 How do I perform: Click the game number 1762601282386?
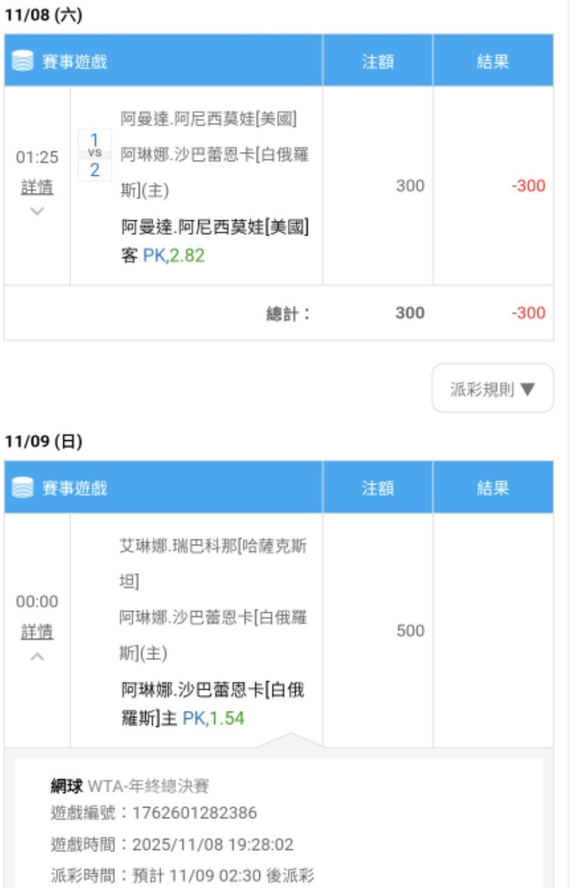(194, 813)
